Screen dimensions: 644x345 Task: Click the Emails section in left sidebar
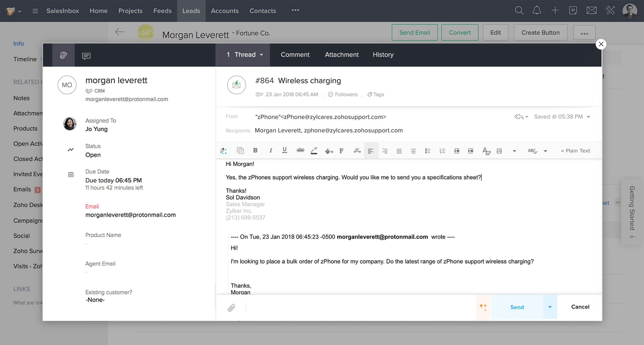tap(22, 189)
